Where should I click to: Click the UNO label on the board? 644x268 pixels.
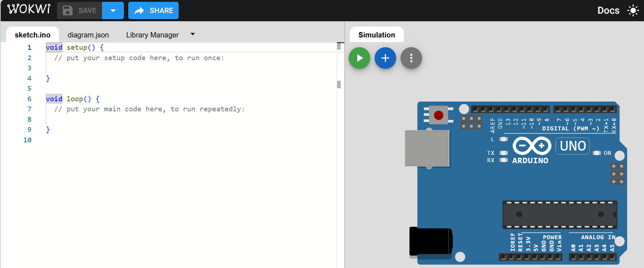(573, 146)
